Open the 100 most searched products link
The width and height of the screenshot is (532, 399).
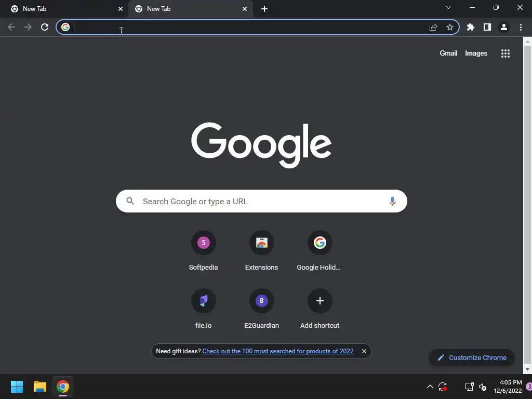pyautogui.click(x=278, y=351)
